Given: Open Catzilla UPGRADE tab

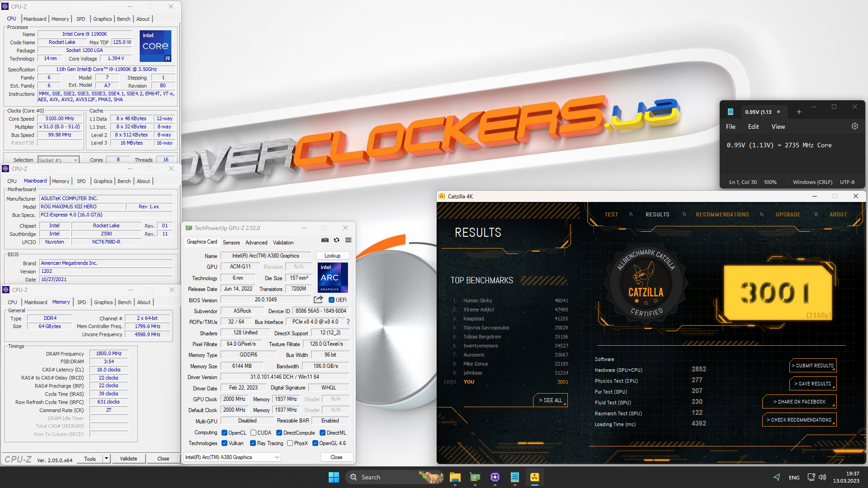Looking at the screenshot, I should click(788, 215).
